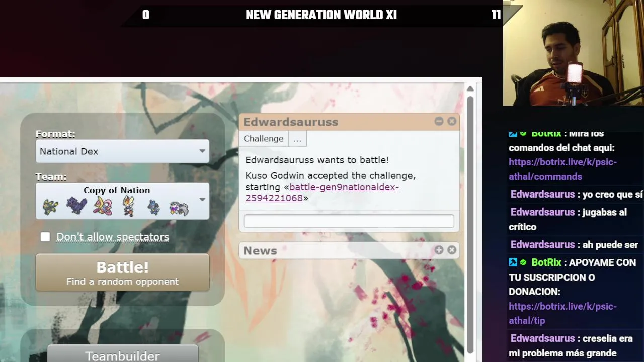The width and height of the screenshot is (644, 362).
Task: Click BotRix username in donation message
Action: 546,262
